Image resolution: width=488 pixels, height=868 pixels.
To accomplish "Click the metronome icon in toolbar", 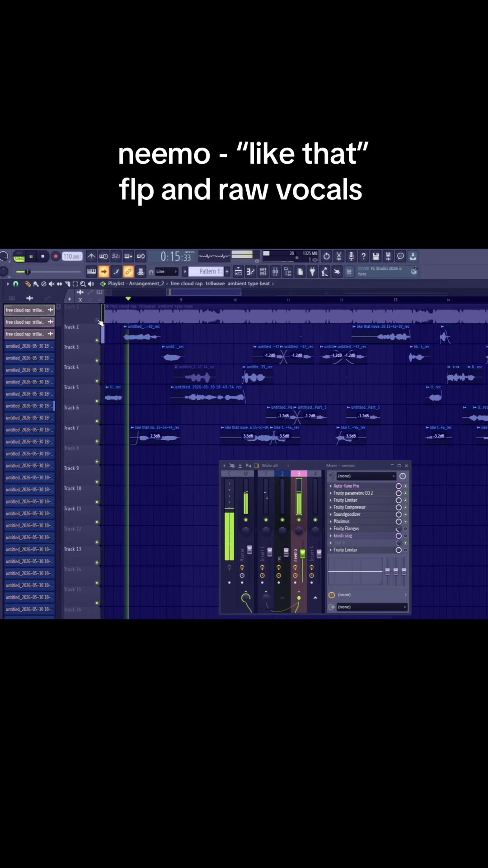I will 91,256.
